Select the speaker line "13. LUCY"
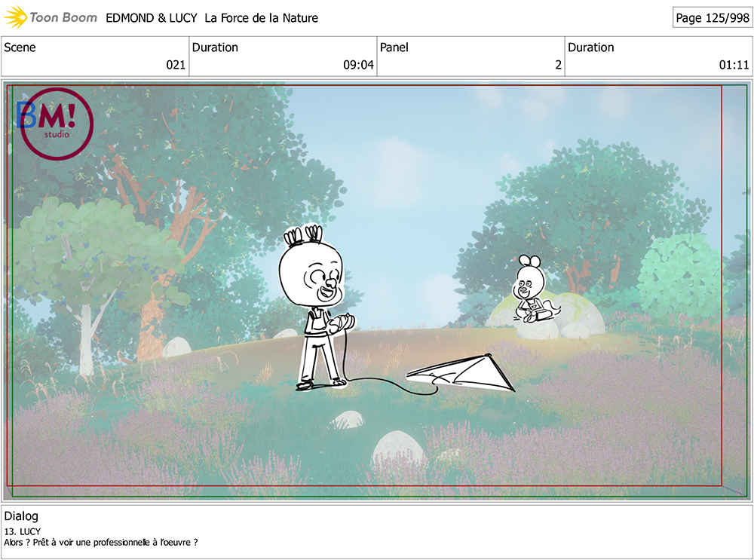754x560 pixels. [23, 531]
